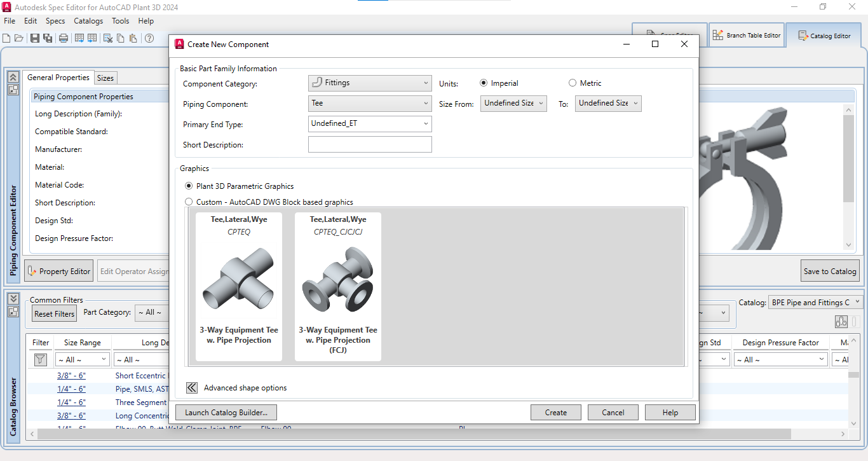
Task: Open the File menu
Action: pos(10,21)
